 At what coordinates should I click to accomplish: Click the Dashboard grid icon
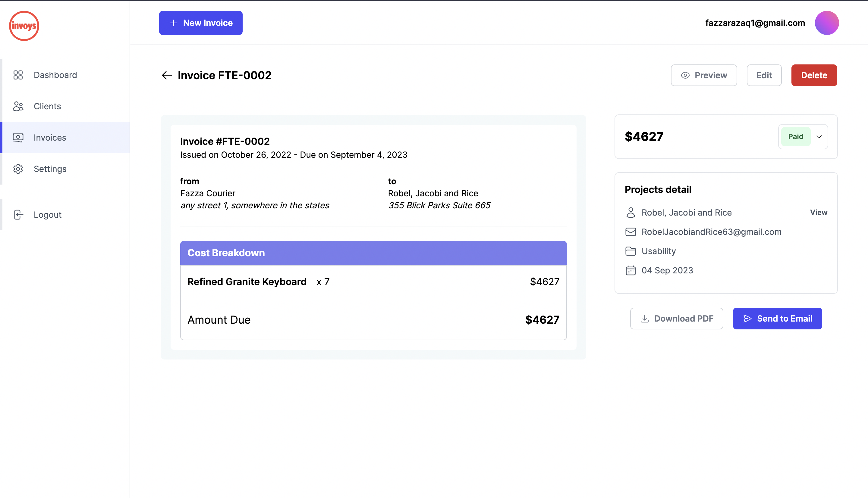[18, 75]
